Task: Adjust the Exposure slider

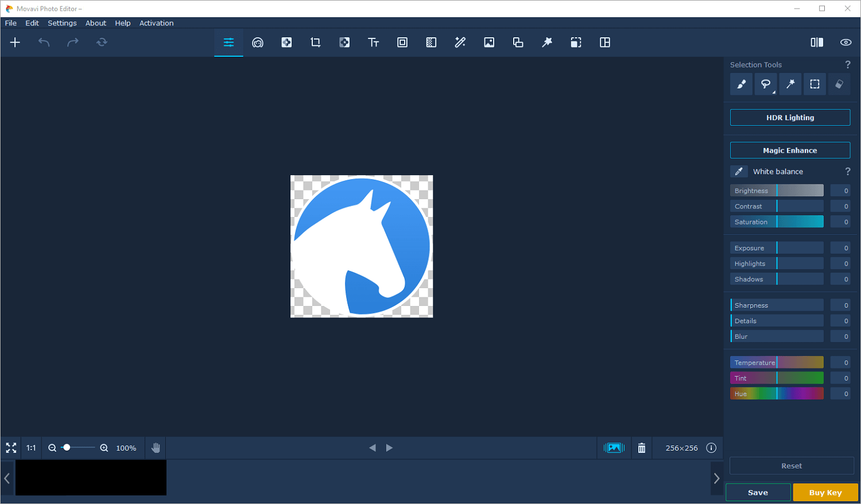Action: point(777,248)
